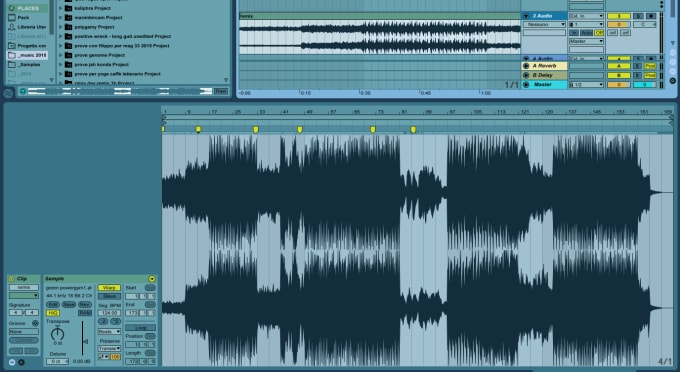Click the clip name field remix

pyautogui.click(x=24, y=287)
